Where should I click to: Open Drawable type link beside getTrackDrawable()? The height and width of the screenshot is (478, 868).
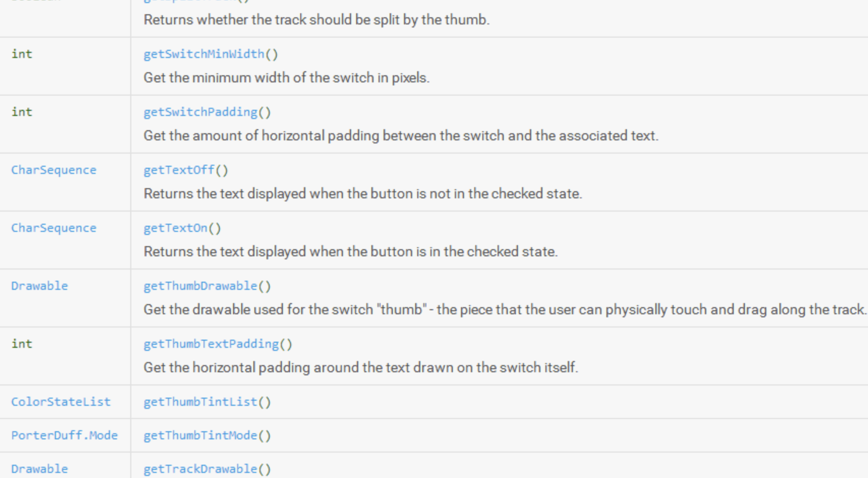(x=39, y=469)
